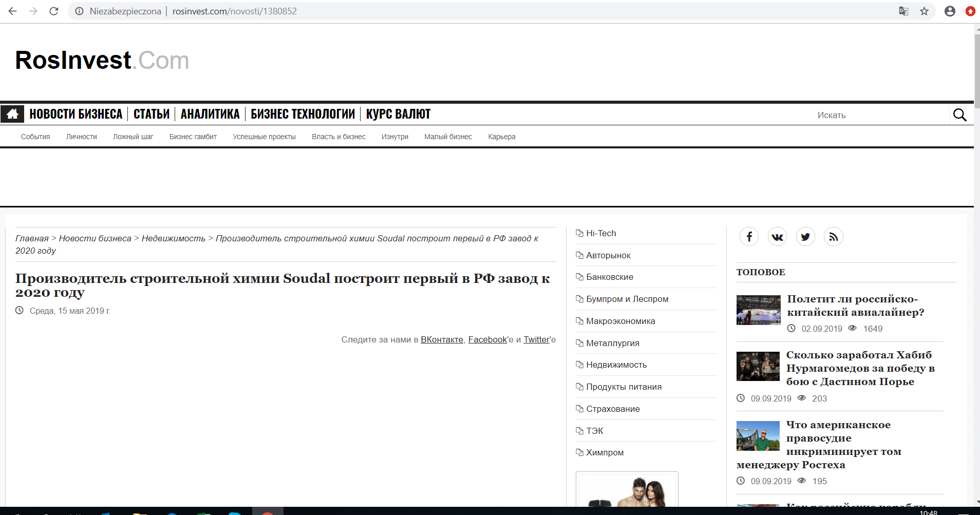
Task: Follow the Facebook text link
Action: pyautogui.click(x=487, y=339)
